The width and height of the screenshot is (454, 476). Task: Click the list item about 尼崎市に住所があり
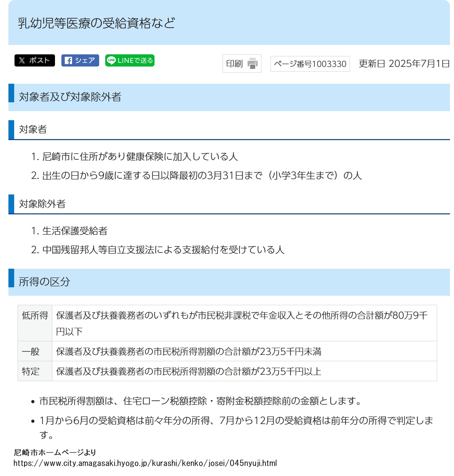[140, 157]
